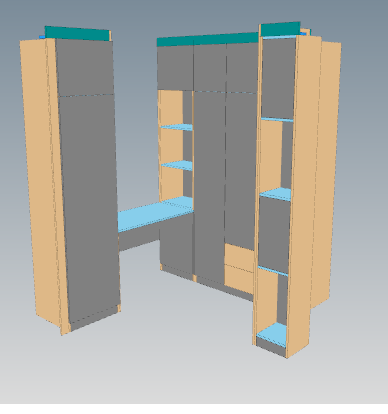Select the left wardrobe's tall lower grey door

point(89,207)
